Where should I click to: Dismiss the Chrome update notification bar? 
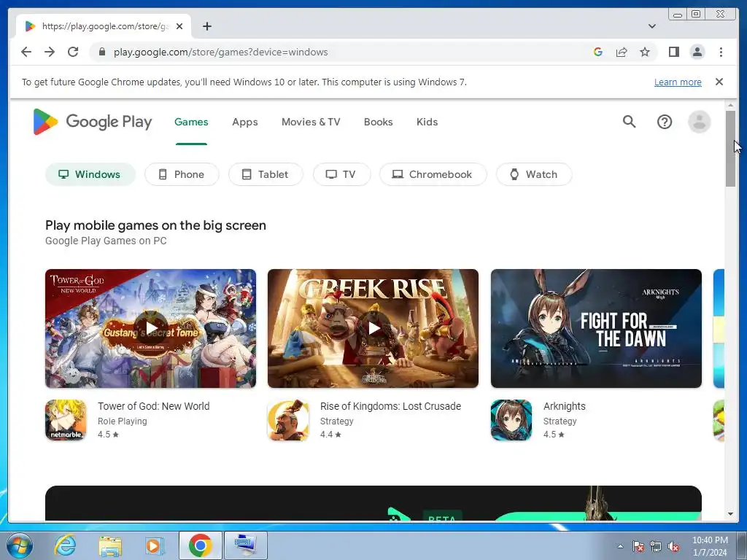tap(719, 82)
